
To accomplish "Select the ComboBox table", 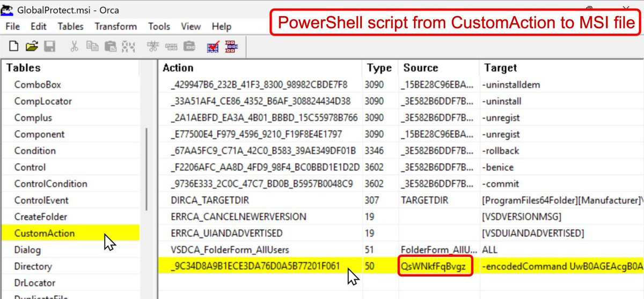I will [38, 85].
